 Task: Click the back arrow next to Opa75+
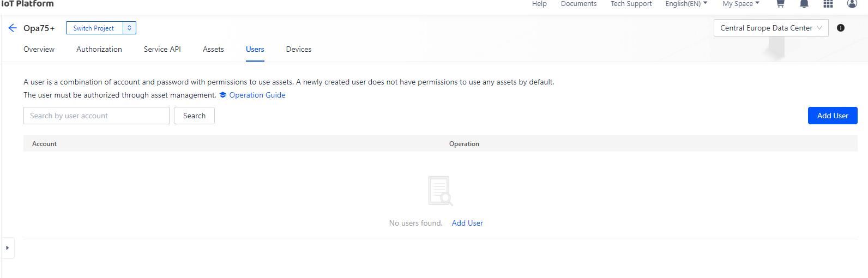click(x=13, y=28)
